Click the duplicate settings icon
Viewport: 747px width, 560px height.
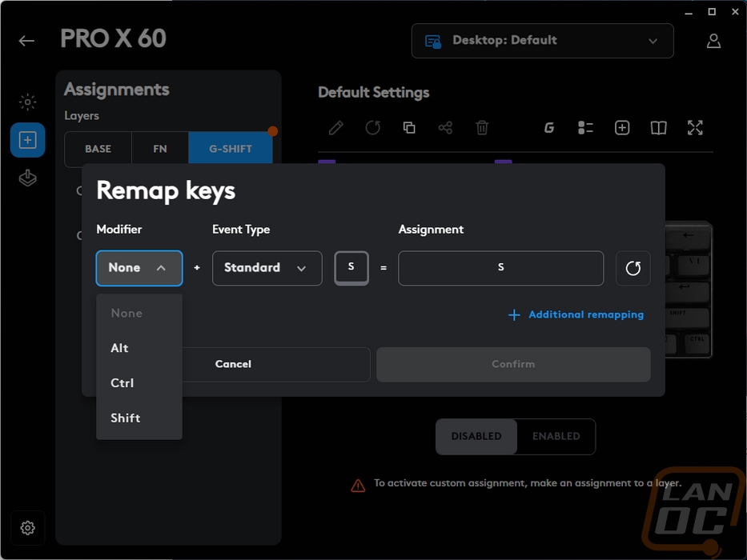(x=409, y=128)
